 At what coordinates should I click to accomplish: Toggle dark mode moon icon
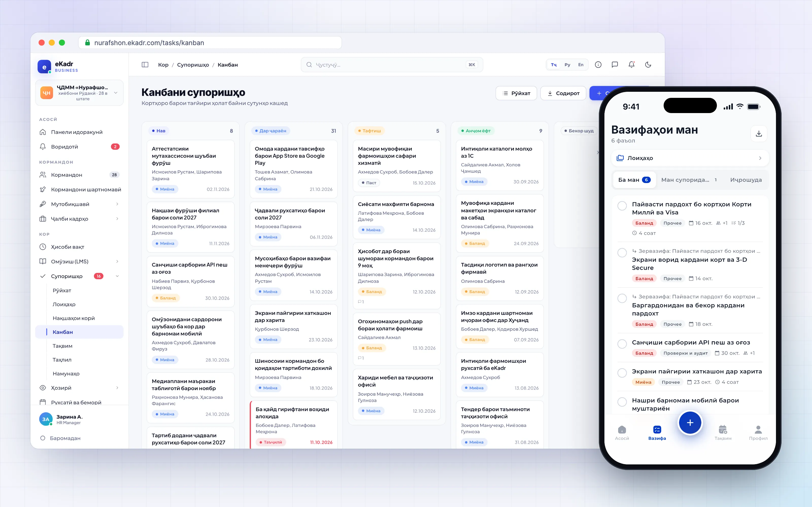coord(648,65)
